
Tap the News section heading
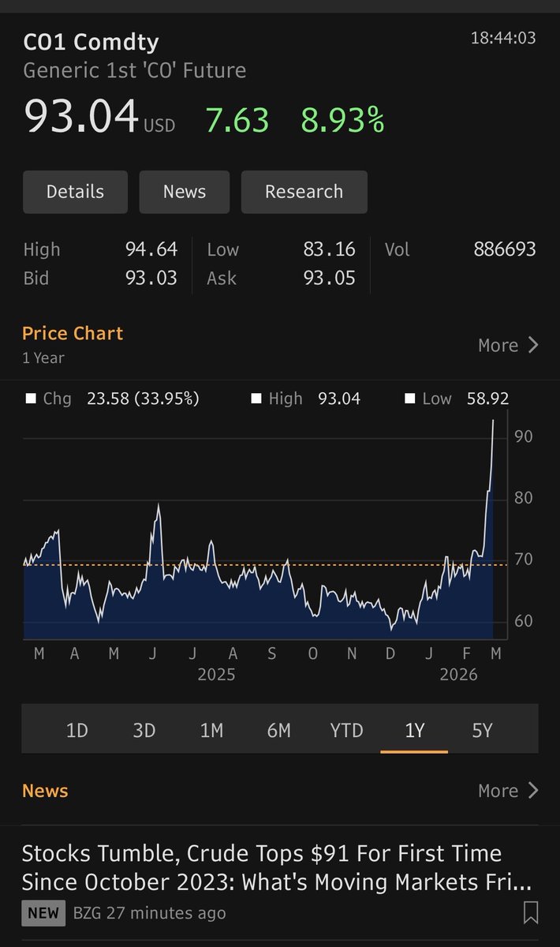coord(45,791)
